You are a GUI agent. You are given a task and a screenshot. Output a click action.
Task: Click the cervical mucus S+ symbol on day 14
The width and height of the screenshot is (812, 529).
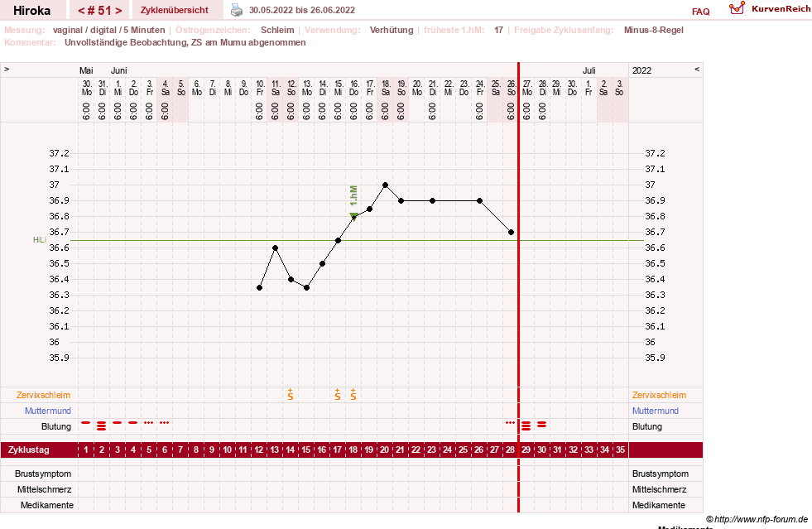[x=291, y=394]
